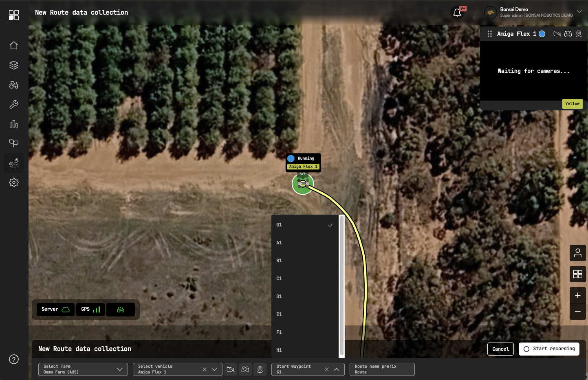Open the tractor vehicles sidebar icon
Viewport: 588px width, 380px height.
14,85
